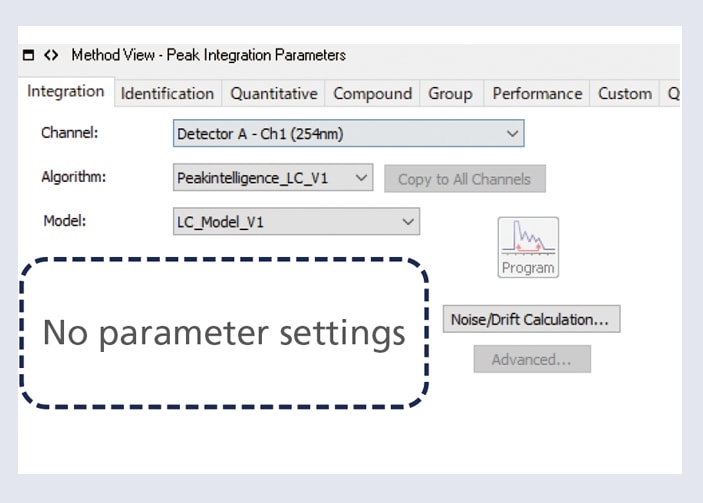This screenshot has height=503, width=703.
Task: Click the Noise/Drift Calculation button
Action: pos(531,319)
